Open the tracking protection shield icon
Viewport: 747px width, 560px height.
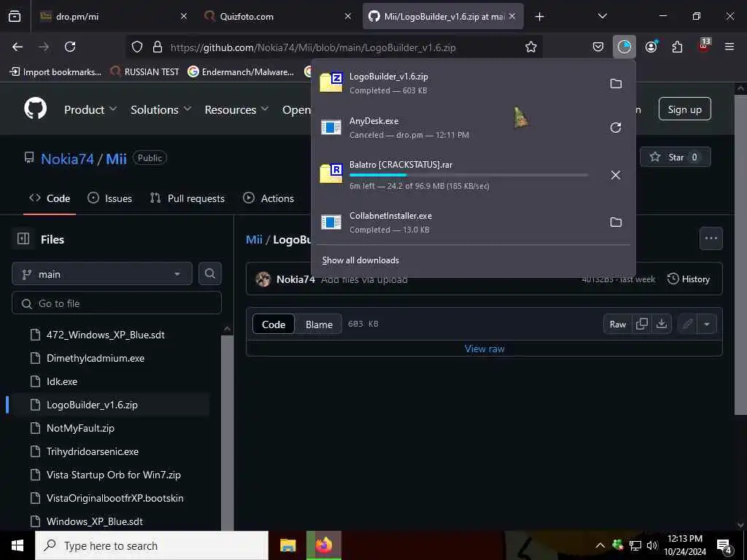click(137, 47)
